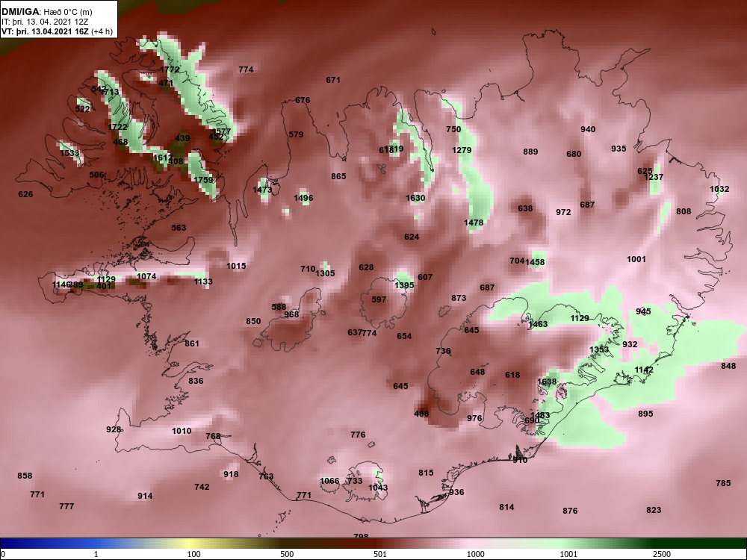Click the map value 1473
The width and height of the screenshot is (747, 560).
point(262,190)
